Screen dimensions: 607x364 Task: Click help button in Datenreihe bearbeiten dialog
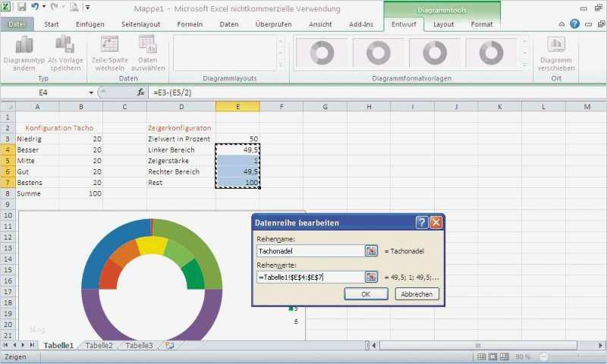pyautogui.click(x=422, y=222)
